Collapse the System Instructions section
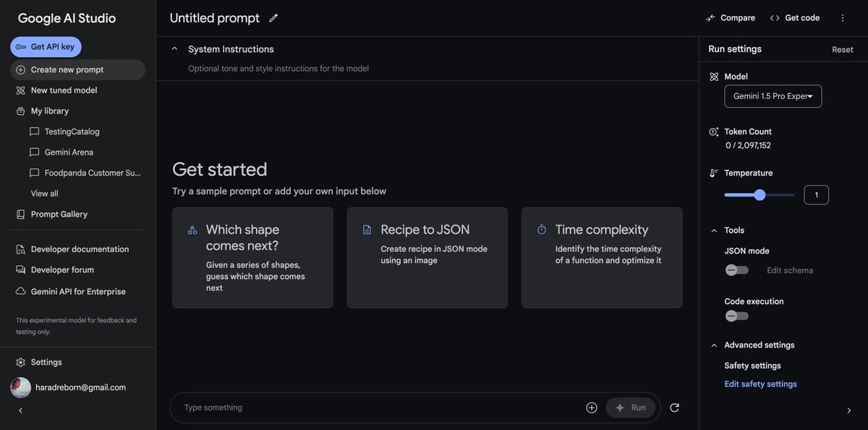Viewport: 868px width, 430px height. (174, 49)
